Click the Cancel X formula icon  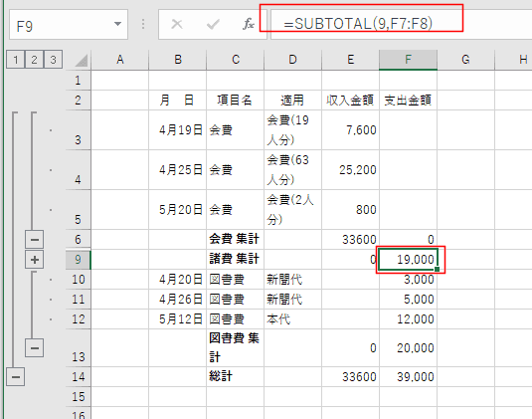point(177,24)
